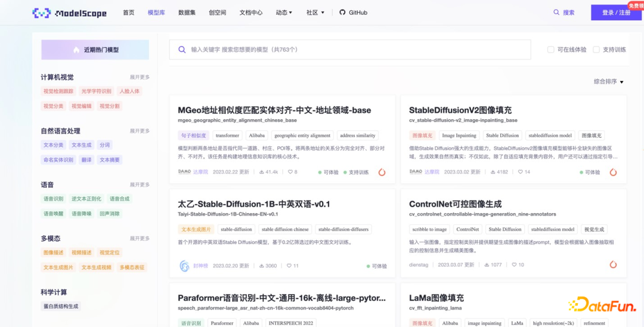Screen dimensions: 644x327
Task: Filter by 人脸人体 tag
Action: [129, 91]
